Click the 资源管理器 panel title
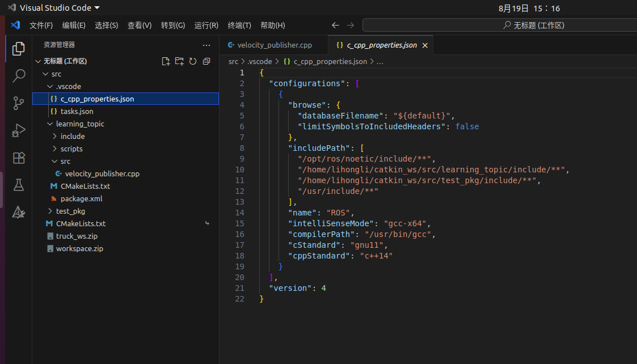The image size is (637, 364). [x=60, y=45]
